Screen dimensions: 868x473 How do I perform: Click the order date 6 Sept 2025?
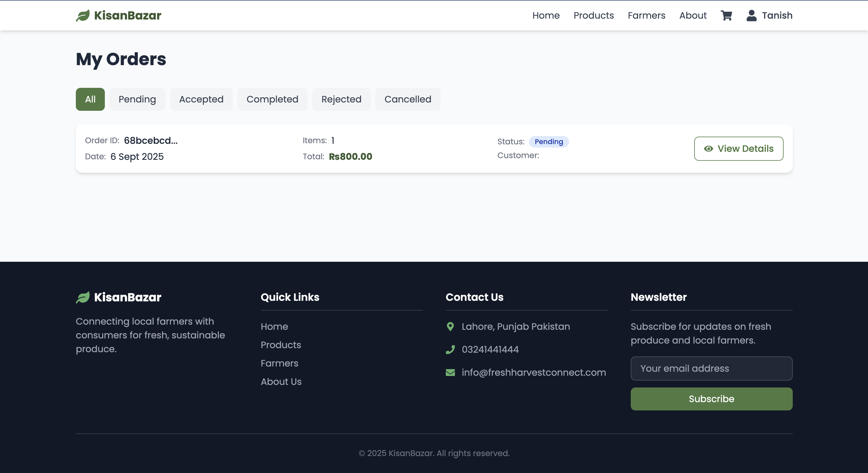(x=137, y=156)
